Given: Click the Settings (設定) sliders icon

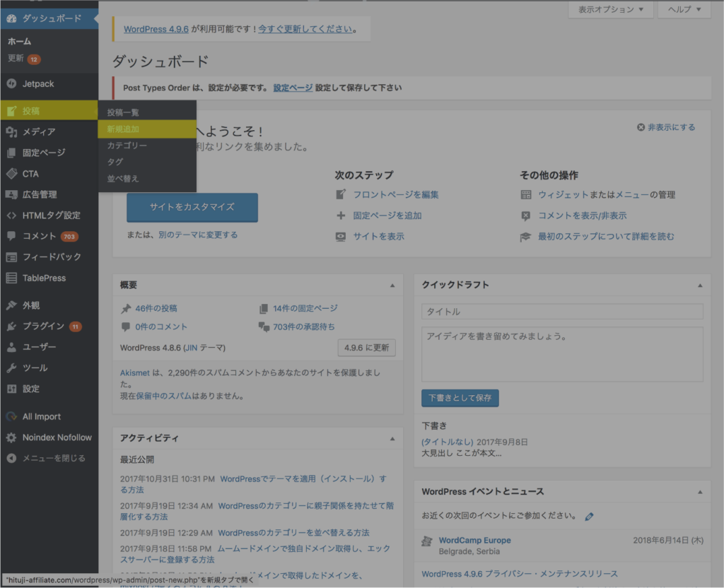Looking at the screenshot, I should (x=11, y=389).
